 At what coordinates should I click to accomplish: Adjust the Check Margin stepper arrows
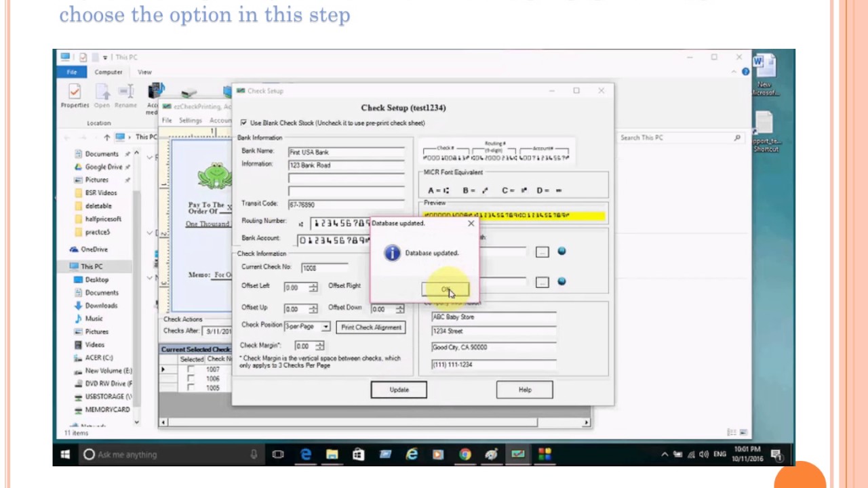point(319,346)
